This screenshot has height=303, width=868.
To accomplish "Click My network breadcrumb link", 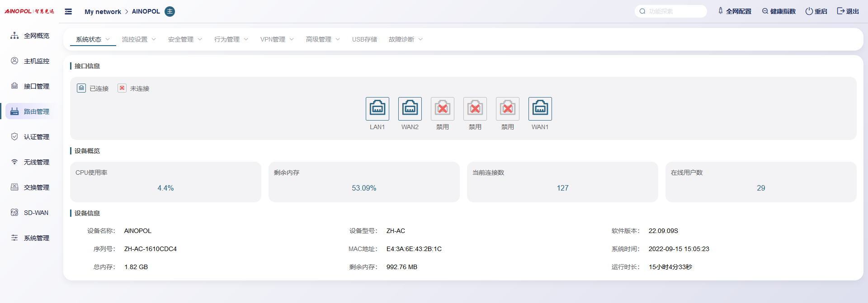I will 103,11.
